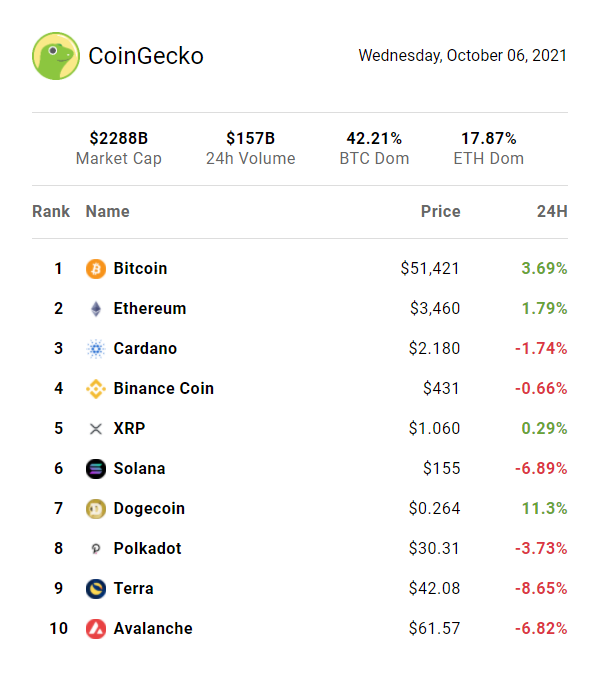600x691 pixels.
Task: Click the $2288B Market Cap stat
Action: (119, 148)
